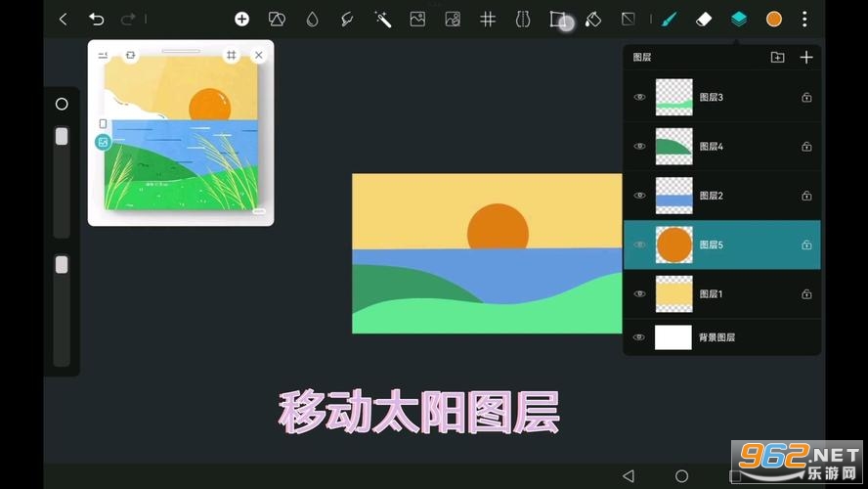Click the 图层5 layer name
The width and height of the screenshot is (868, 489).
pyautogui.click(x=712, y=244)
